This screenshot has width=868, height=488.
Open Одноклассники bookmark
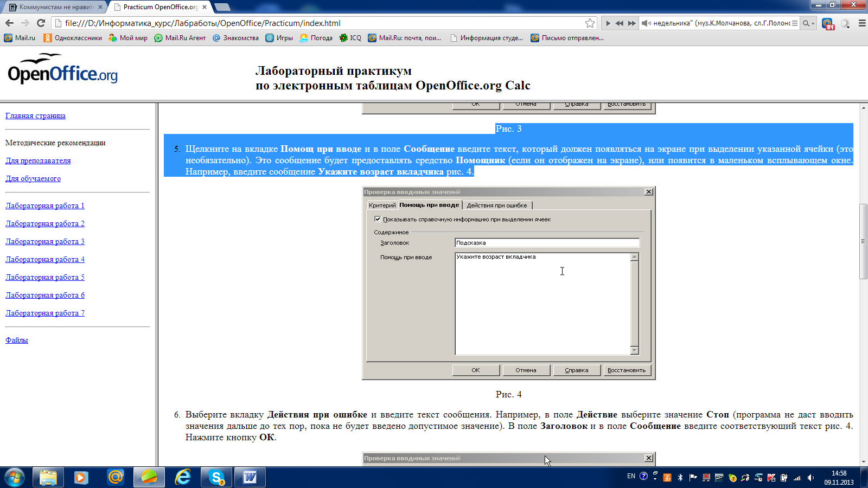73,38
